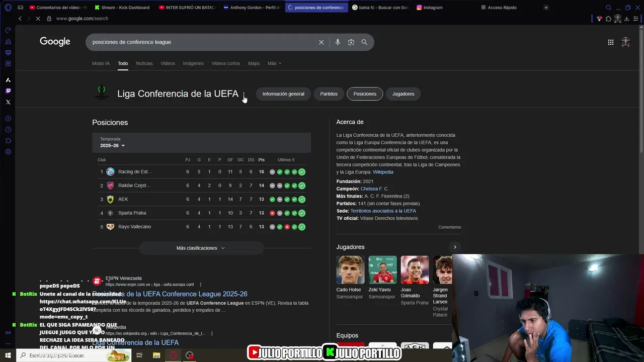Click the Opera GX taskbar icon

coord(173,355)
